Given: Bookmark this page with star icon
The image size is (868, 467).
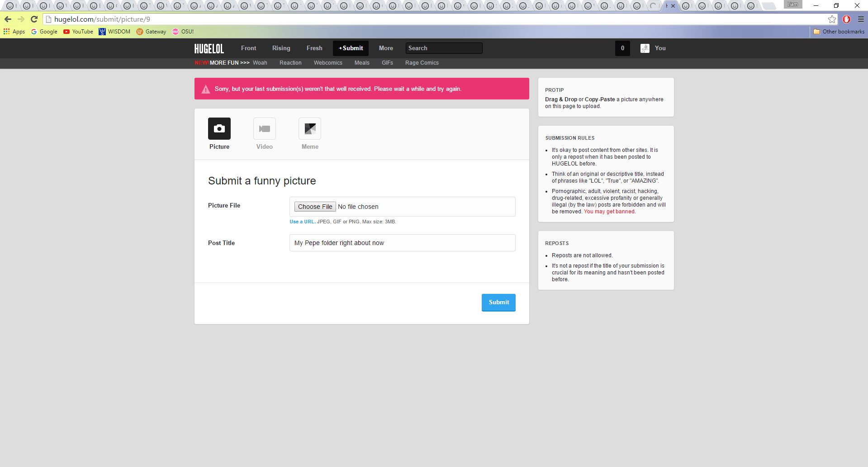Looking at the screenshot, I should coord(832,19).
